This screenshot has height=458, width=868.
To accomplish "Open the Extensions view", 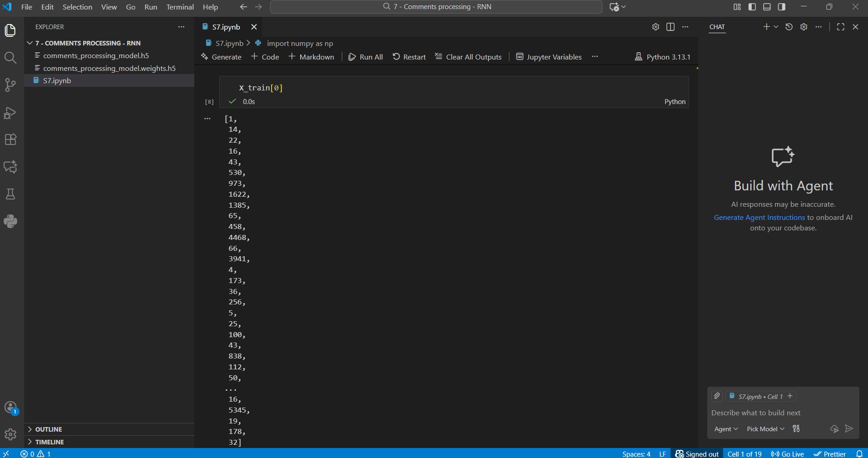I will point(10,139).
